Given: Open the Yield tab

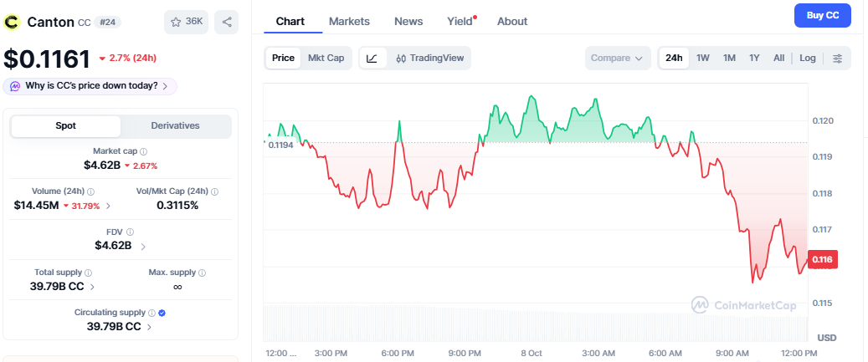Looking at the screenshot, I should 460,22.
